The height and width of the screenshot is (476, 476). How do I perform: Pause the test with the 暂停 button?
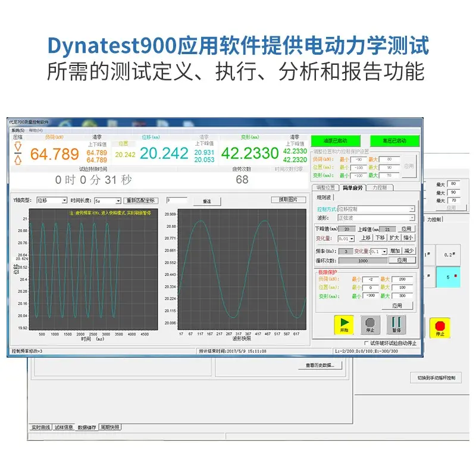click(396, 324)
